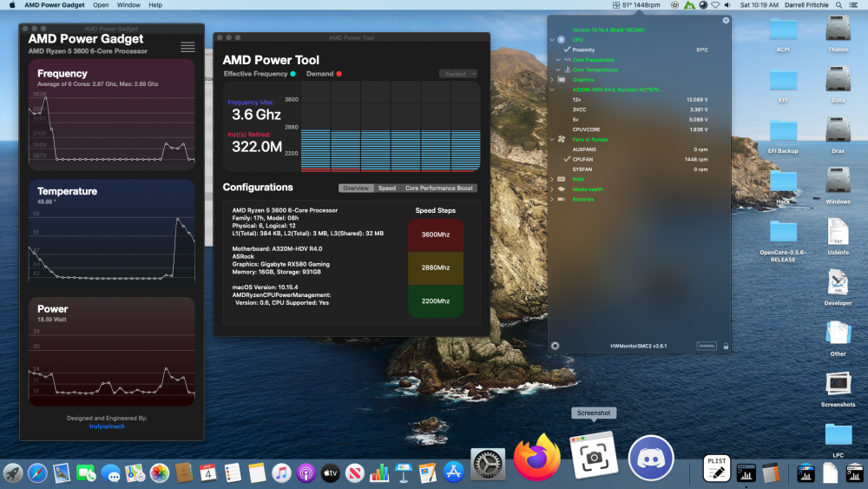Open the PLIST editor in the Dock
Screen dimensions: 868x489
(x=716, y=468)
